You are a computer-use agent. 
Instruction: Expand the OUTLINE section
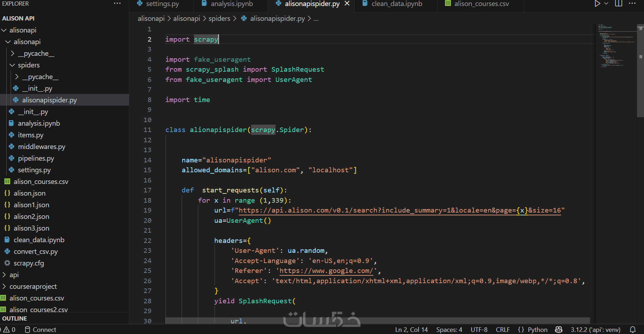pos(14,318)
